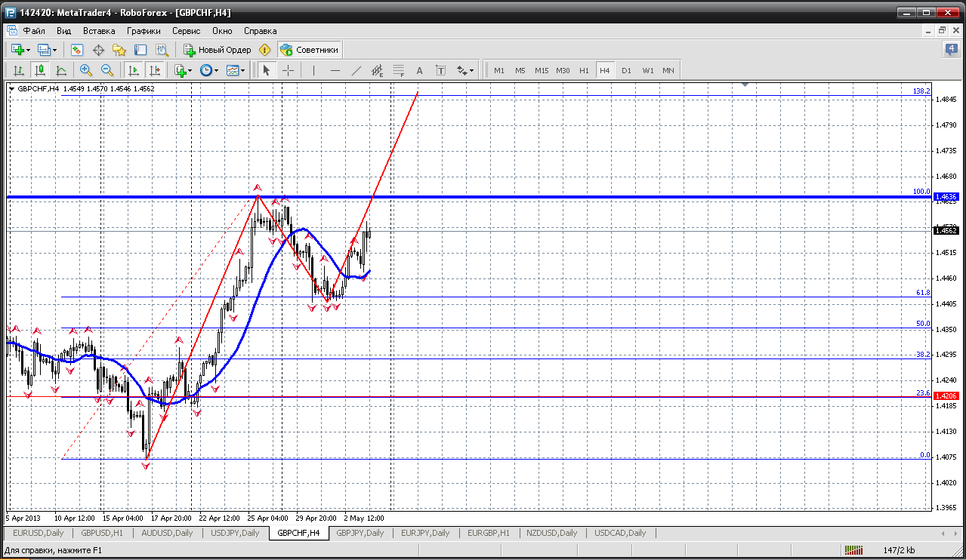966x560 pixels.
Task: Click the Новый Ордер button
Action: [218, 50]
